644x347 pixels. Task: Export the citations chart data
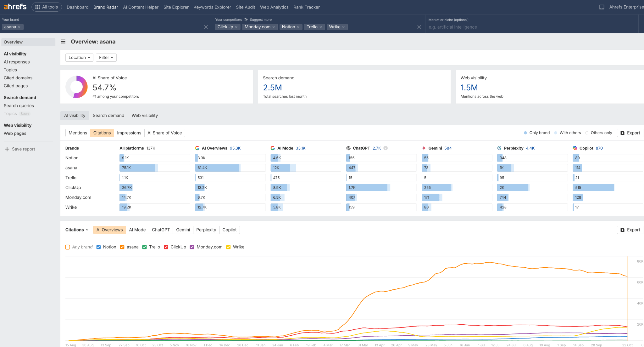pos(630,230)
